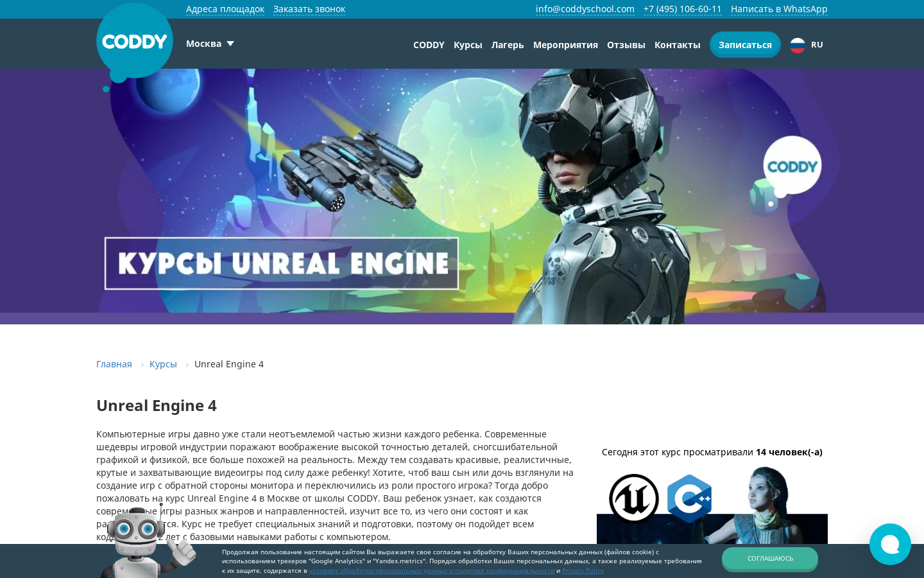
Task: Call the +7 (495) 106-60-11 number link
Action: 683,9
